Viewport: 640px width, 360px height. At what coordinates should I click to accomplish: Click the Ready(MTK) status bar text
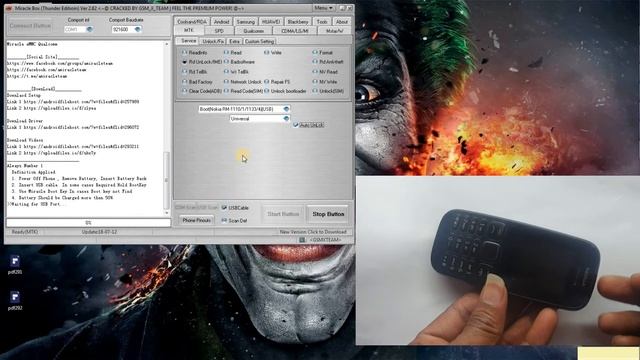[24, 232]
